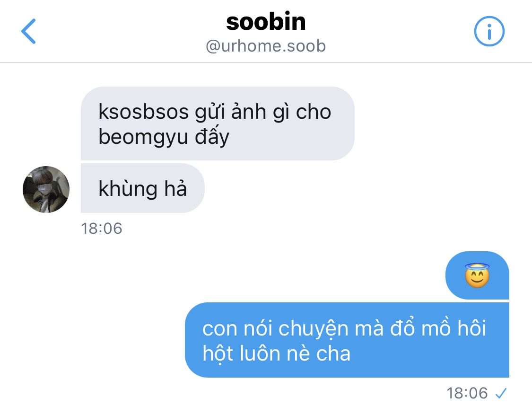The width and height of the screenshot is (532, 406).
Task: Tap the halo smiley emoji
Action: point(477,275)
